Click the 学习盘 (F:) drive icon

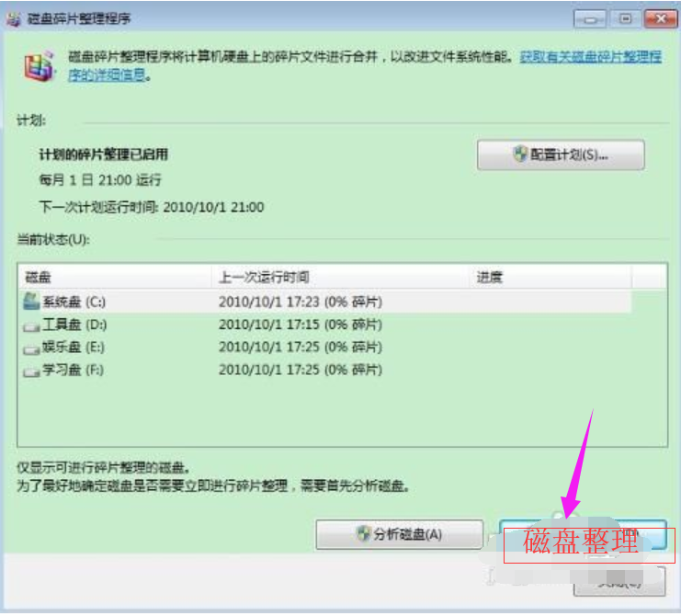31,371
